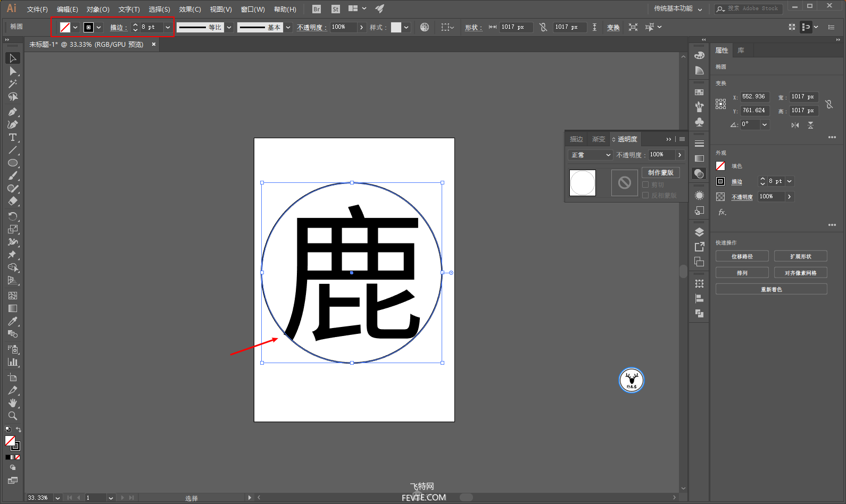Click the Make Mask button
The height and width of the screenshot is (504, 846).
pyautogui.click(x=661, y=172)
